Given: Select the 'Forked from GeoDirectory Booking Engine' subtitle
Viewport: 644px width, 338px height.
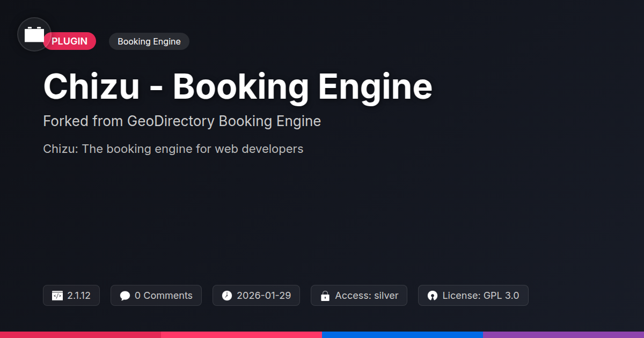Looking at the screenshot, I should (182, 121).
